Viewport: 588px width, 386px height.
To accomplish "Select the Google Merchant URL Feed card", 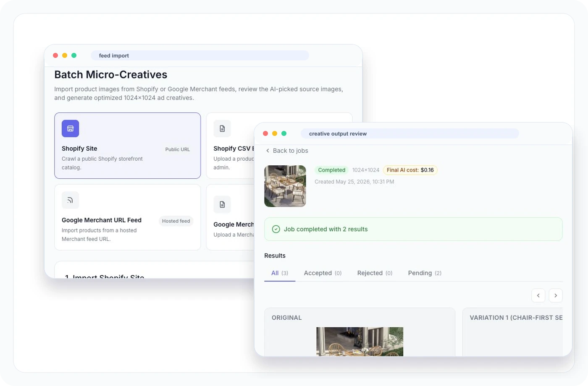I will [127, 217].
